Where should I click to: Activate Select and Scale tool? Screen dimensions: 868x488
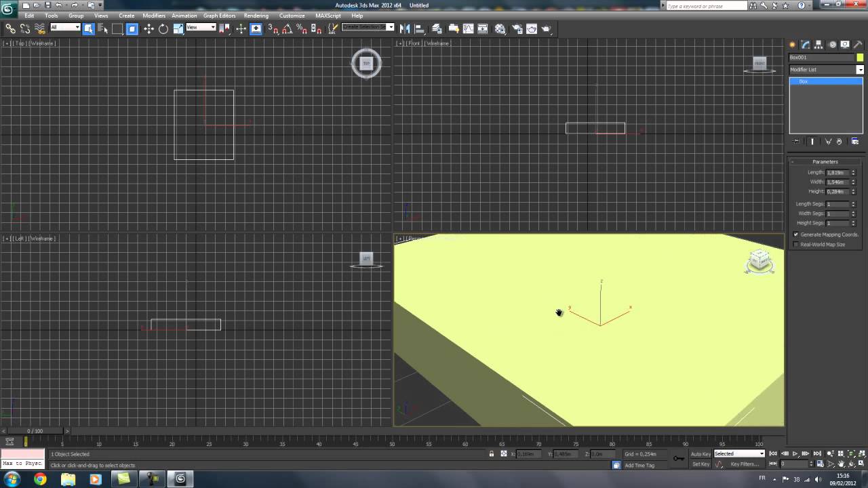(178, 28)
